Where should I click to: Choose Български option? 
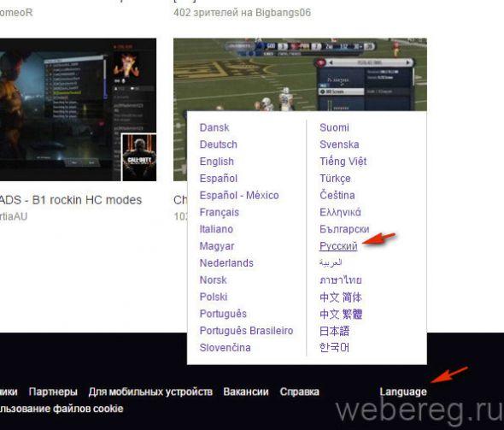click(344, 229)
